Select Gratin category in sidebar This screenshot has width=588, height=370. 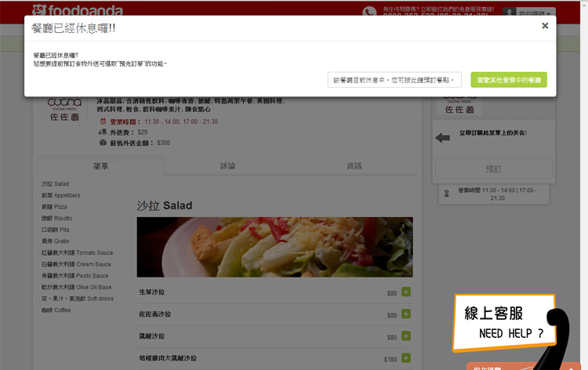pyautogui.click(x=55, y=241)
